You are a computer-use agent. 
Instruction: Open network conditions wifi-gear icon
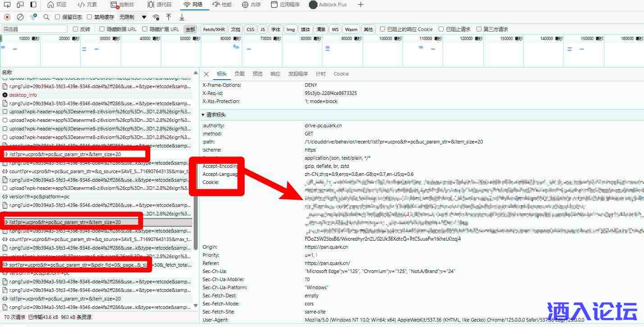click(x=156, y=17)
